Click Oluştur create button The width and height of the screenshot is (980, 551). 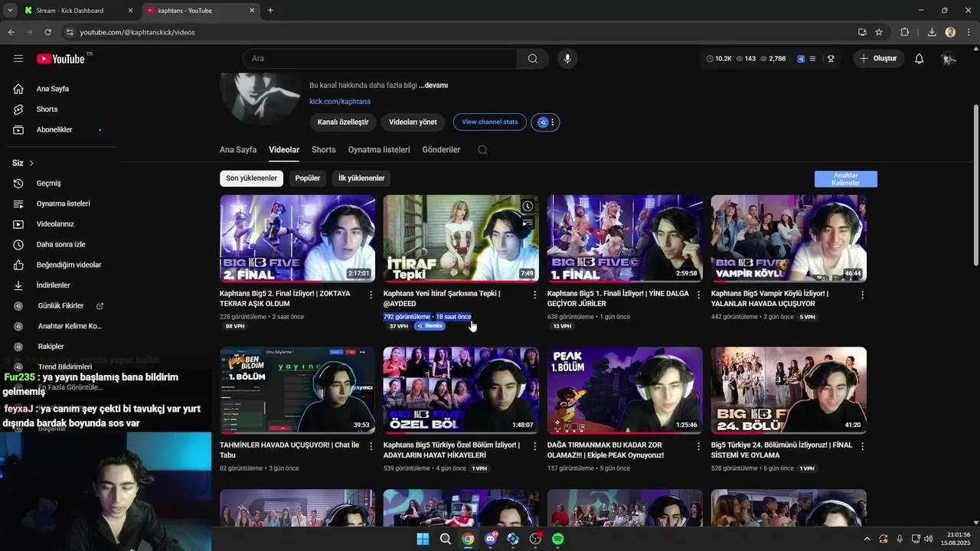tap(878, 59)
